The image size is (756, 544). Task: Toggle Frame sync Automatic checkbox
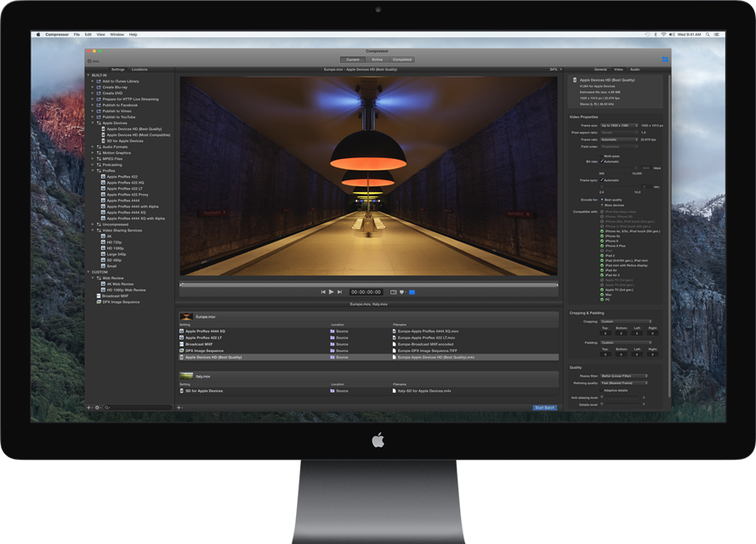[602, 180]
